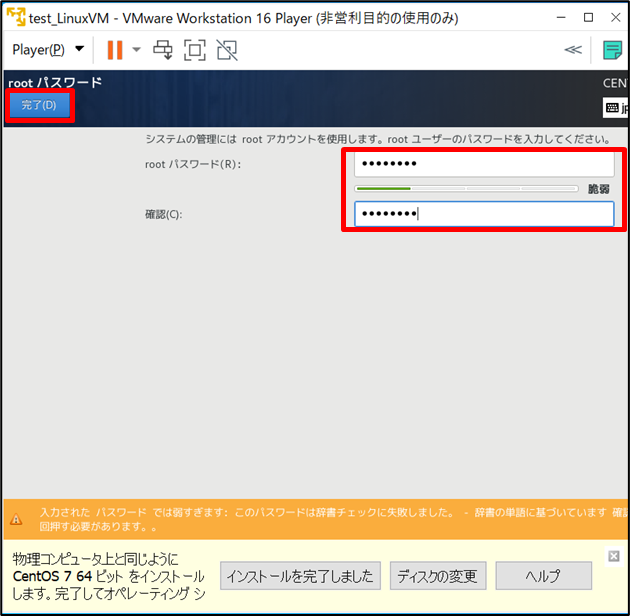Read the weak password warning message
The height and width of the screenshot is (616, 630).
[333, 519]
